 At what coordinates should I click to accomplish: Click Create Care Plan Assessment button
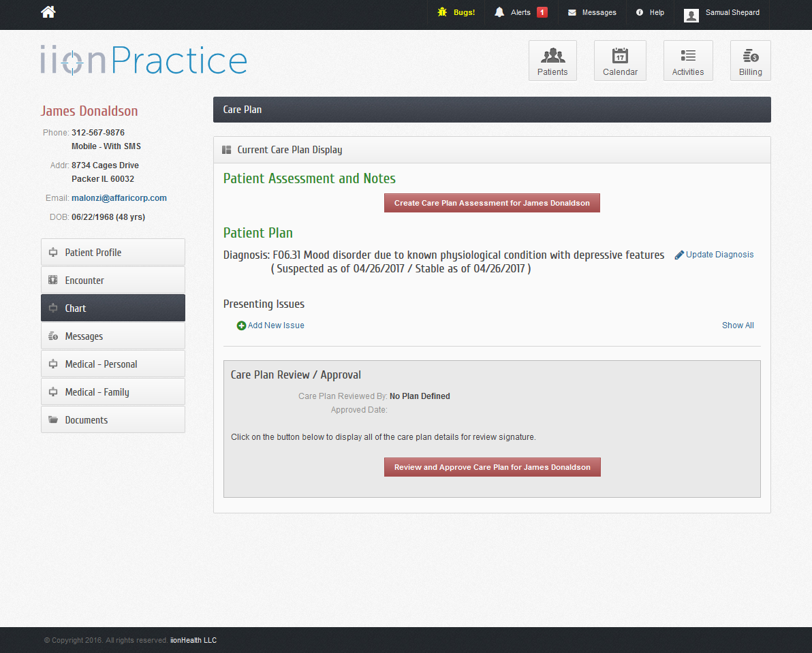492,203
